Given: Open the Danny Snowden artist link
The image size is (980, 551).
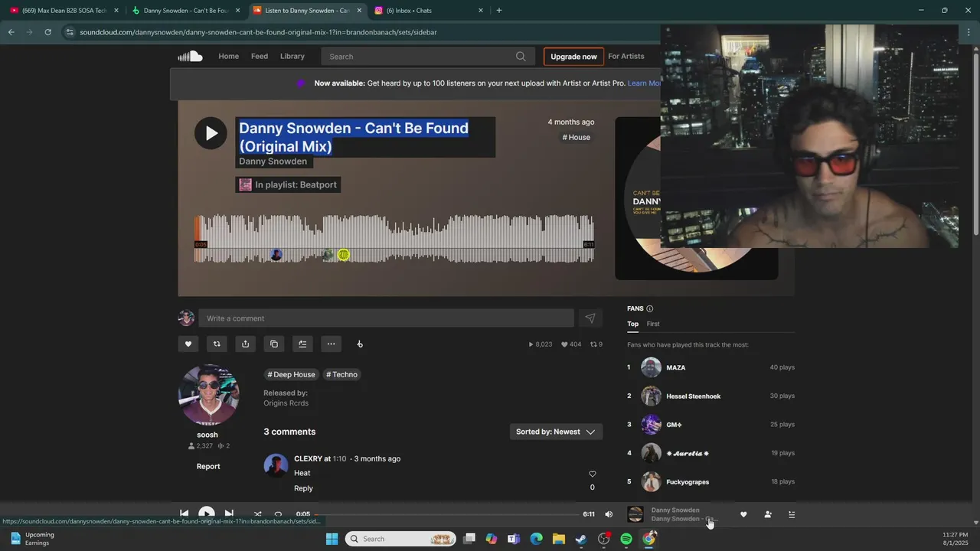Looking at the screenshot, I should pyautogui.click(x=273, y=161).
